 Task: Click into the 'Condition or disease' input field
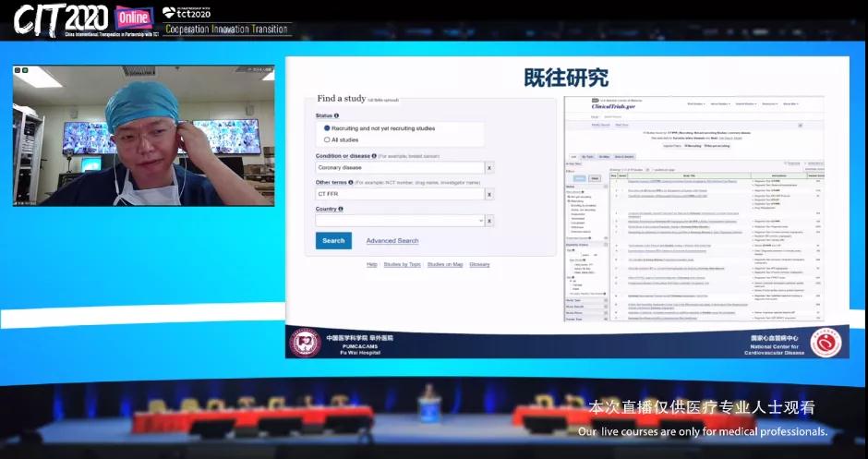[399, 168]
